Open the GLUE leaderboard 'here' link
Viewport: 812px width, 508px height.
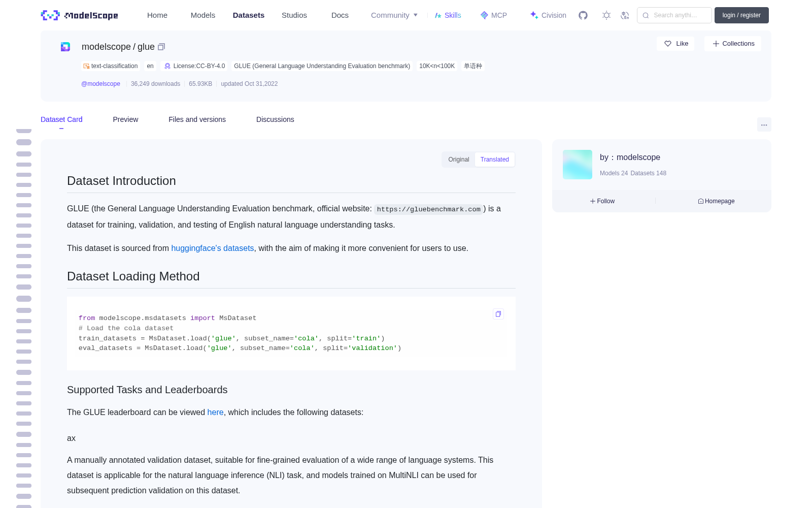pyautogui.click(x=215, y=412)
